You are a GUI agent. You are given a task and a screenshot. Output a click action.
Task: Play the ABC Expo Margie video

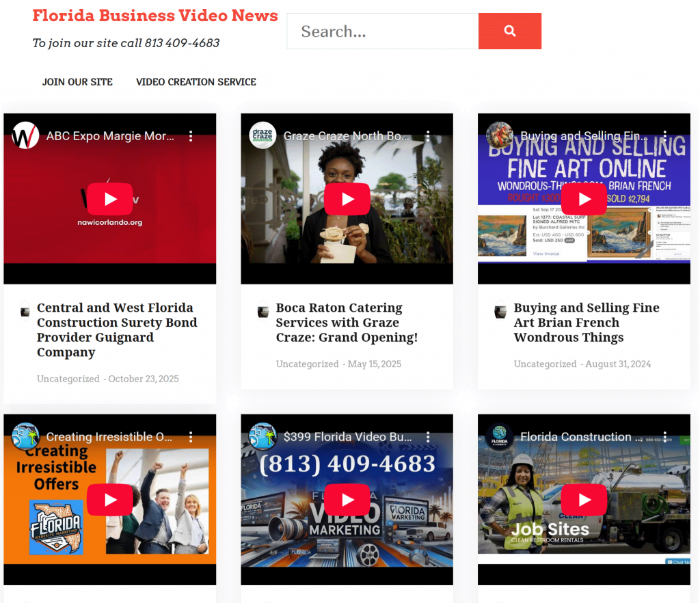109,200
